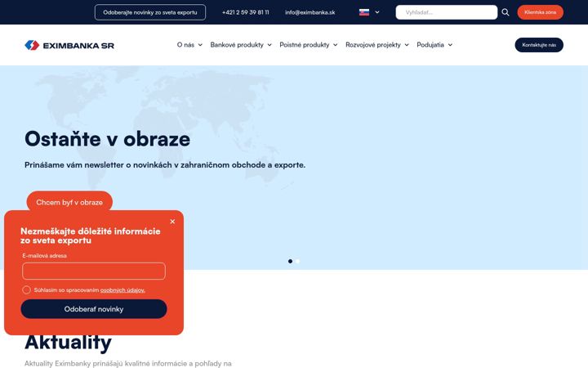Expand chevron next to Poistné produkty

[x=336, y=45]
